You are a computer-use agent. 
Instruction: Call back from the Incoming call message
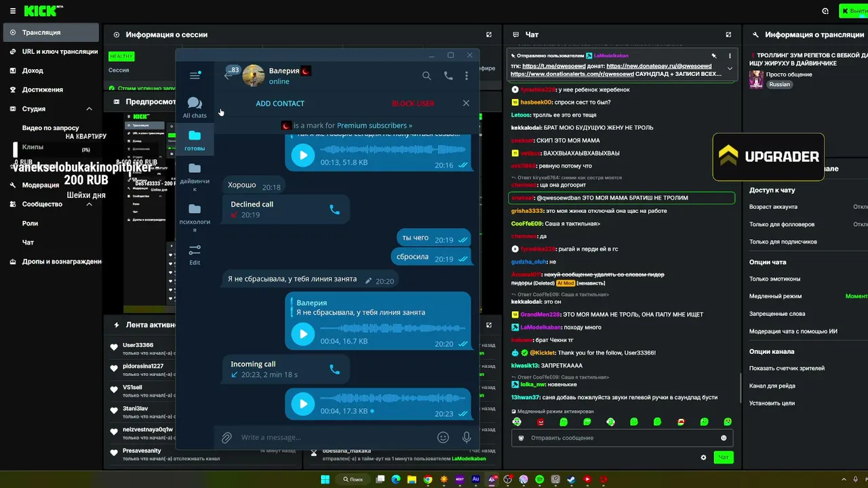coord(334,369)
